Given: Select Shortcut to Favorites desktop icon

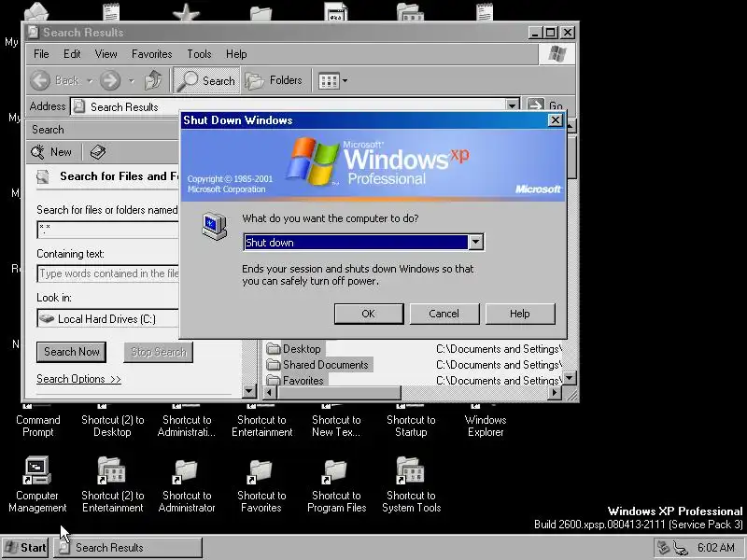Looking at the screenshot, I should 261,470.
